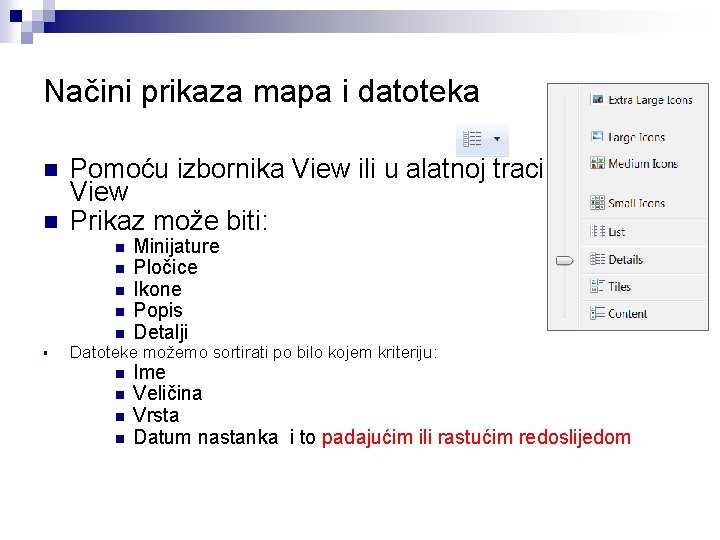
Task: Click the Small Icons grid icon
Action: 597,202
